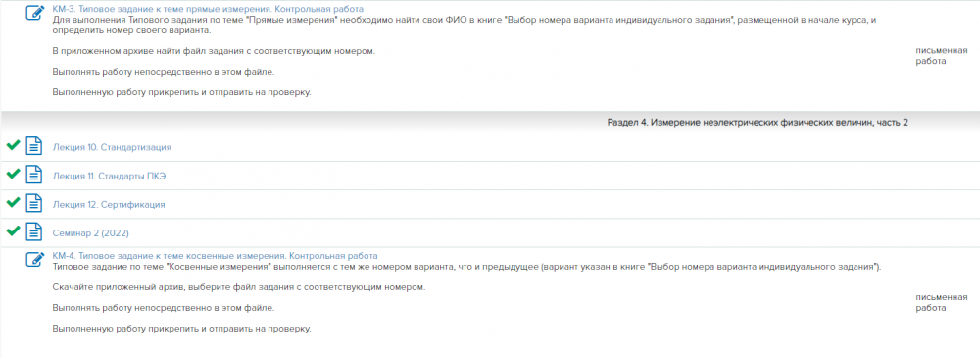
Task: Open the КМ-3 прямые измерения assignment link
Action: coord(208,10)
